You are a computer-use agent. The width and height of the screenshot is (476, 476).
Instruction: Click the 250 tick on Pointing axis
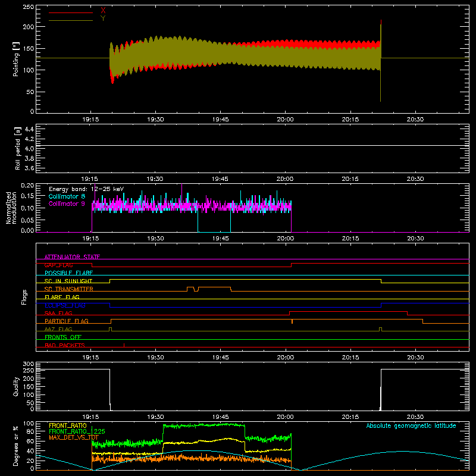point(29,7)
